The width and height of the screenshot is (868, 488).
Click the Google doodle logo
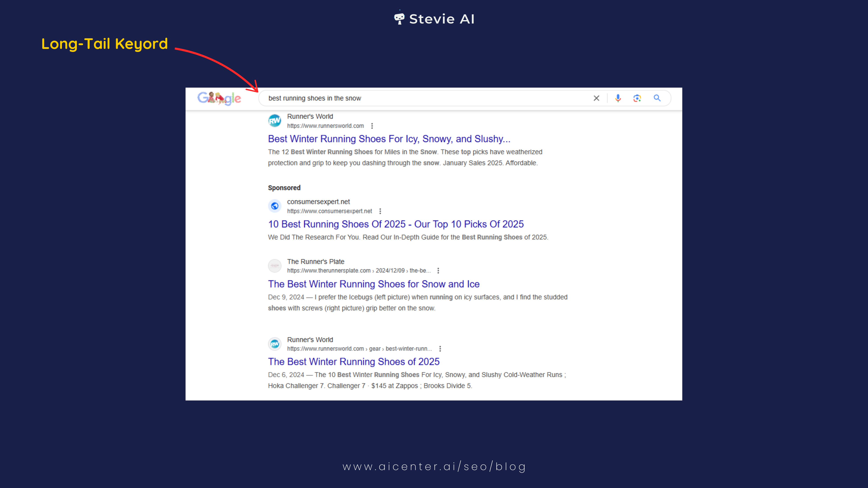point(219,98)
